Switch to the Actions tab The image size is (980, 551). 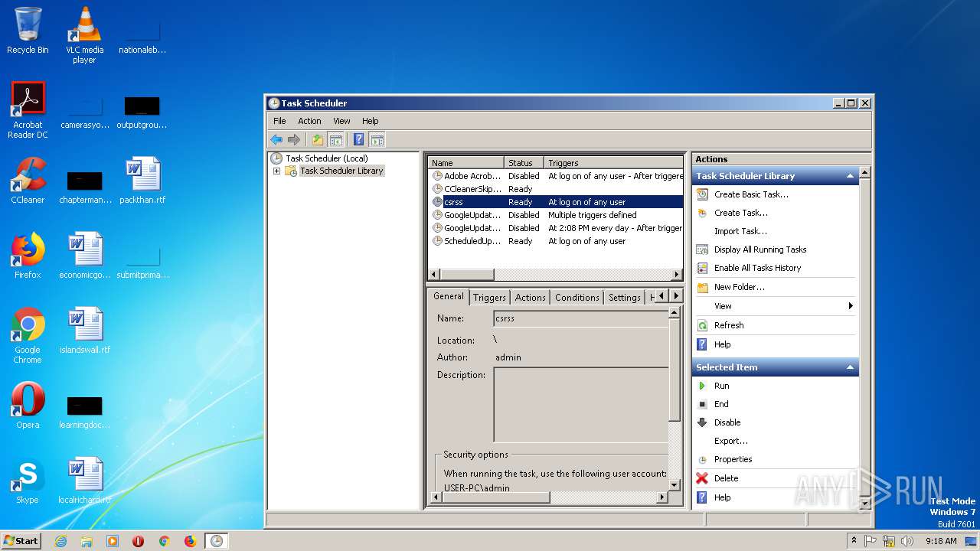coord(530,298)
